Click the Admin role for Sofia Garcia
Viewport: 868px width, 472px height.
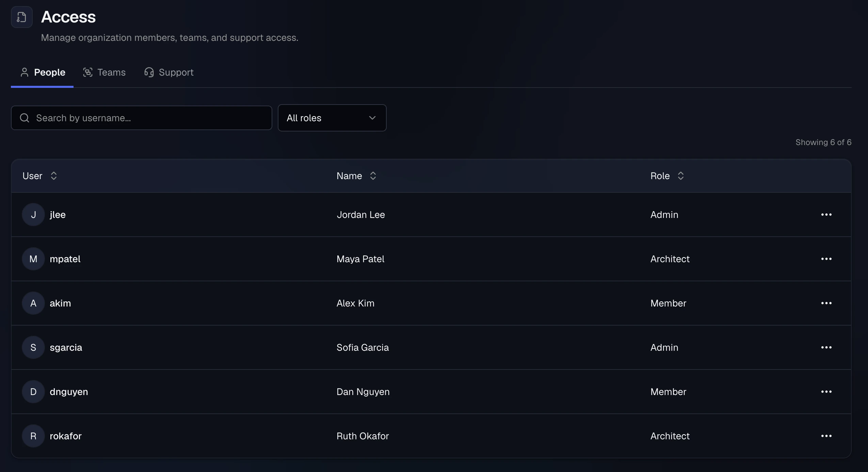664,347
